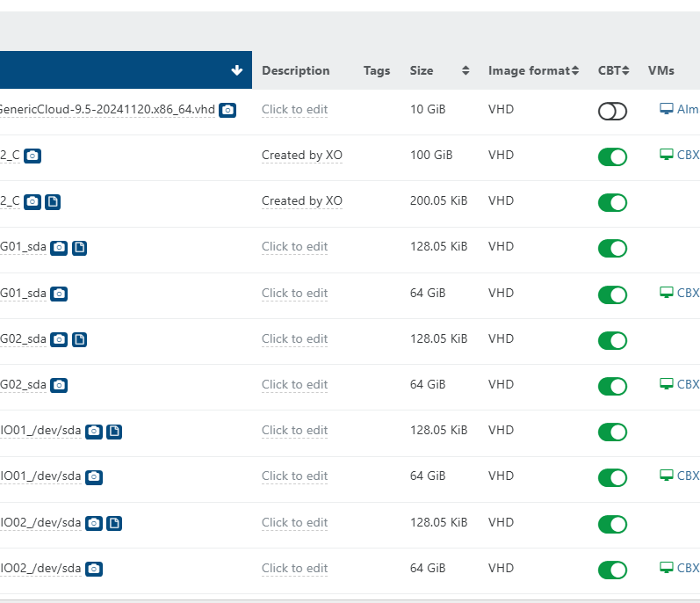Click the file icon in the 128.05 KiB IO02_/dev/sda row

coord(114,523)
